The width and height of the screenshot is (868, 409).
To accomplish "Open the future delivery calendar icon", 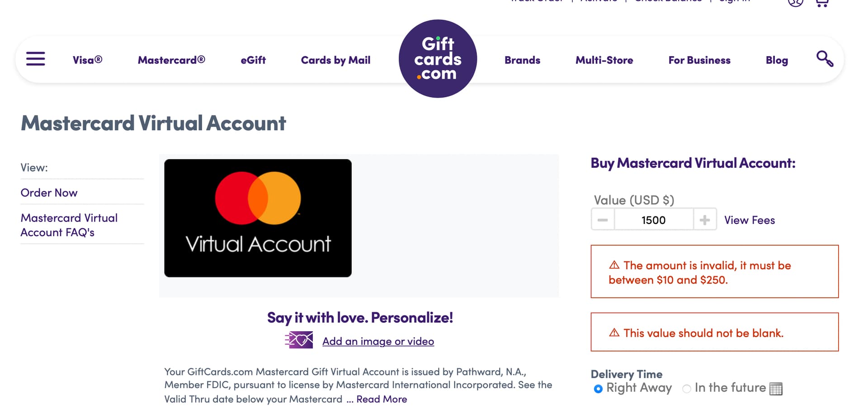I will pyautogui.click(x=776, y=388).
